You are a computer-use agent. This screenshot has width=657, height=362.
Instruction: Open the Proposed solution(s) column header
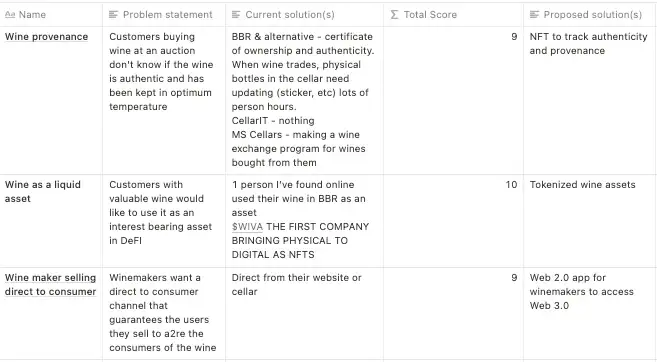coord(590,15)
